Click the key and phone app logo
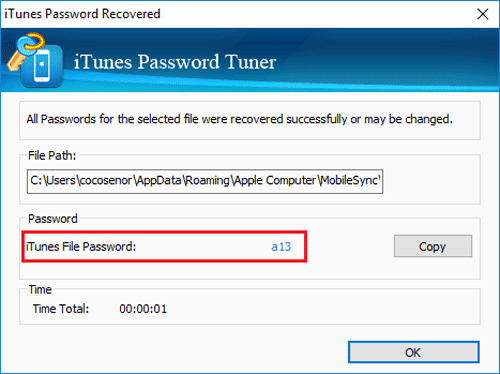The height and width of the screenshot is (374, 500). tap(35, 60)
